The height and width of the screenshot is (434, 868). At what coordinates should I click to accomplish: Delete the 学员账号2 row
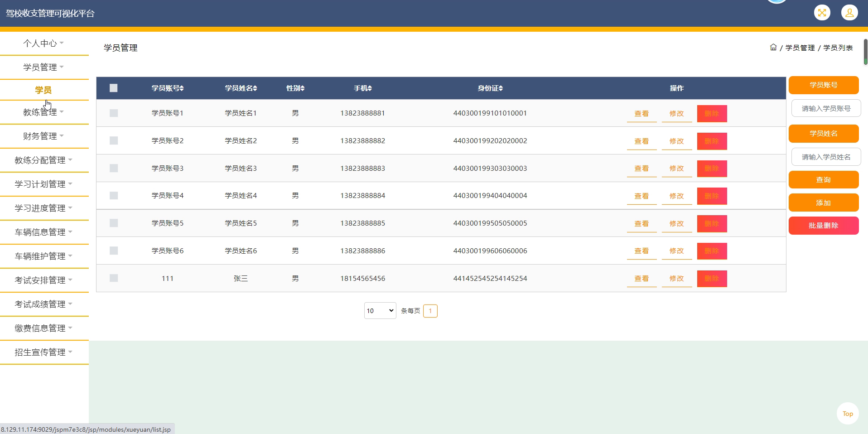click(x=712, y=141)
